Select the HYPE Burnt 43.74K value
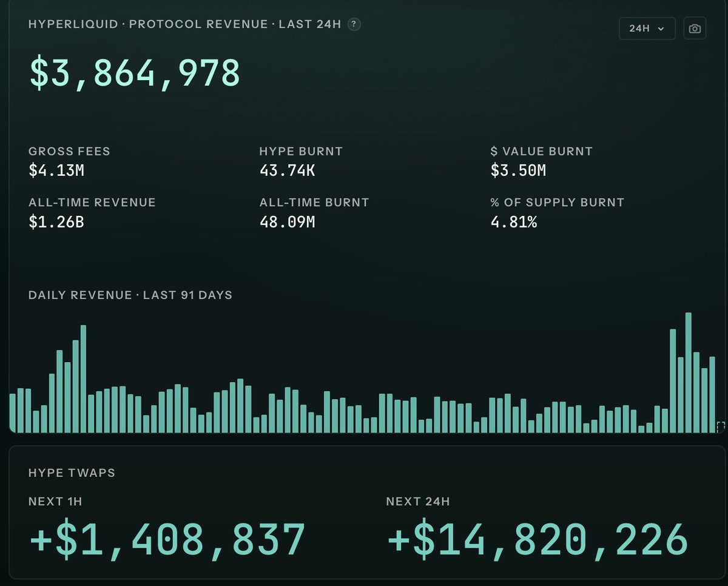Image resolution: width=728 pixels, height=586 pixels. click(x=287, y=171)
